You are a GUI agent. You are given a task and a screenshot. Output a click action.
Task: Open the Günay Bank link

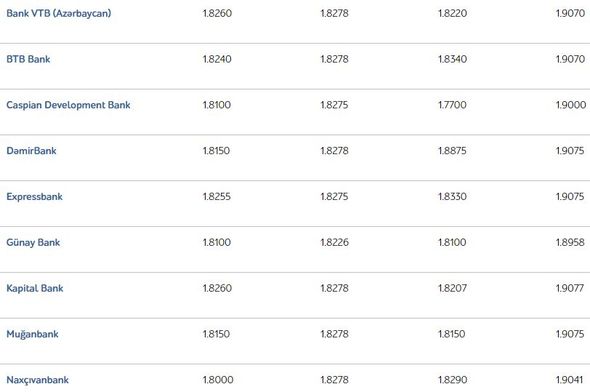click(x=33, y=242)
